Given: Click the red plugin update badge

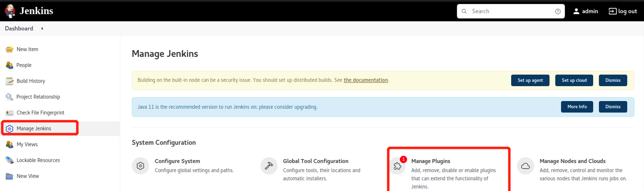Looking at the screenshot, I should 403,159.
